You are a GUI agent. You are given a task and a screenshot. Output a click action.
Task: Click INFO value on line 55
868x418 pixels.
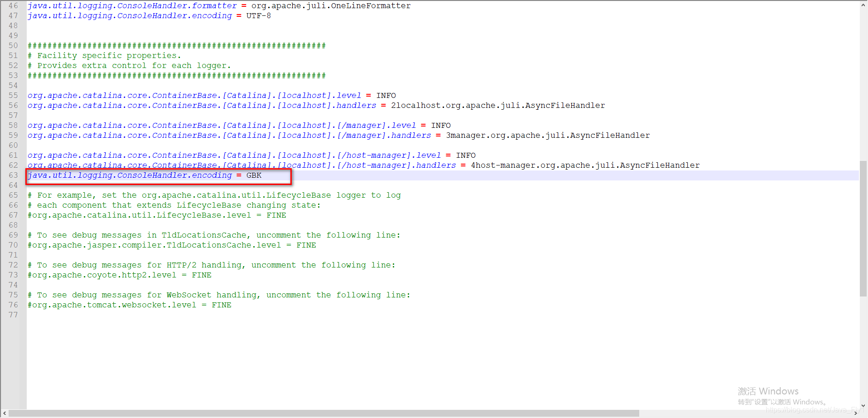tap(386, 96)
